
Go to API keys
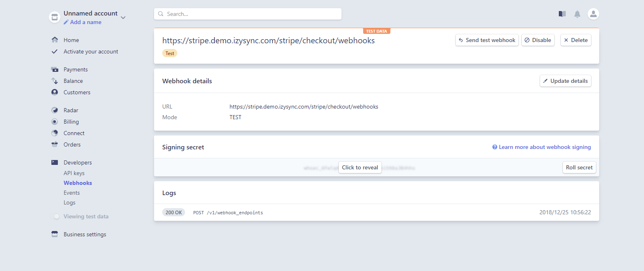(74, 173)
